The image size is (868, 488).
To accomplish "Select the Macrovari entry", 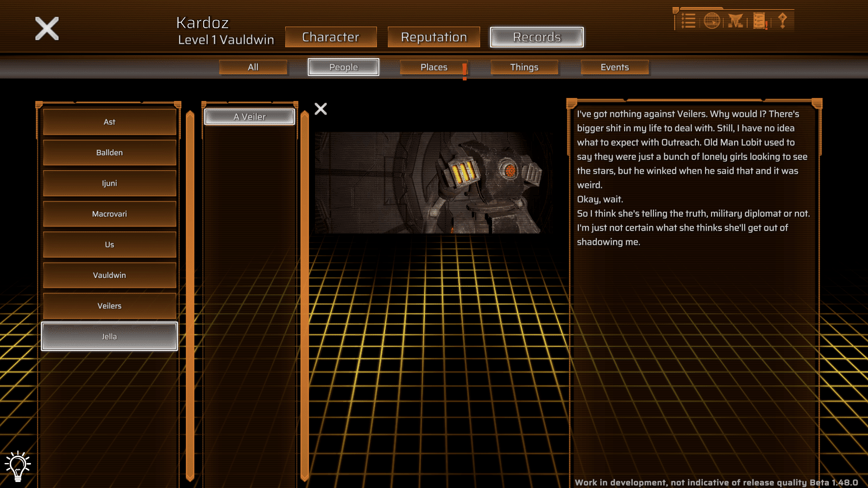I will tap(110, 214).
